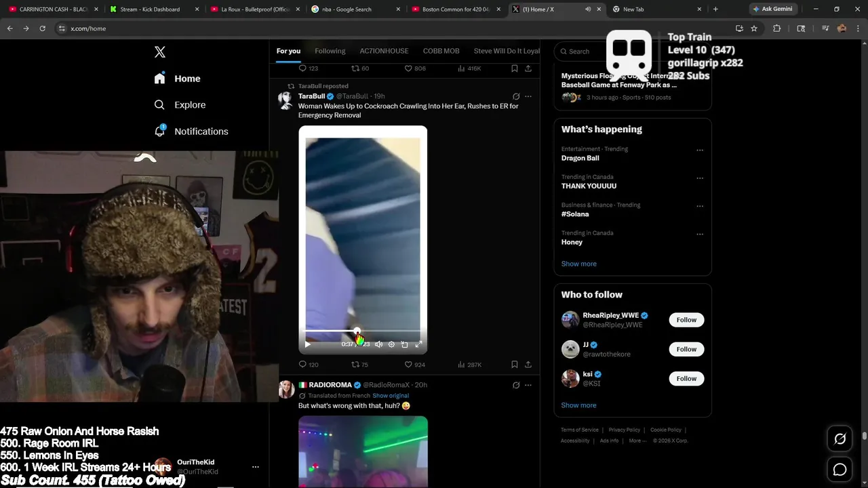Viewport: 868px width, 488px height.
Task: Play the cockroach video
Action: point(308,344)
